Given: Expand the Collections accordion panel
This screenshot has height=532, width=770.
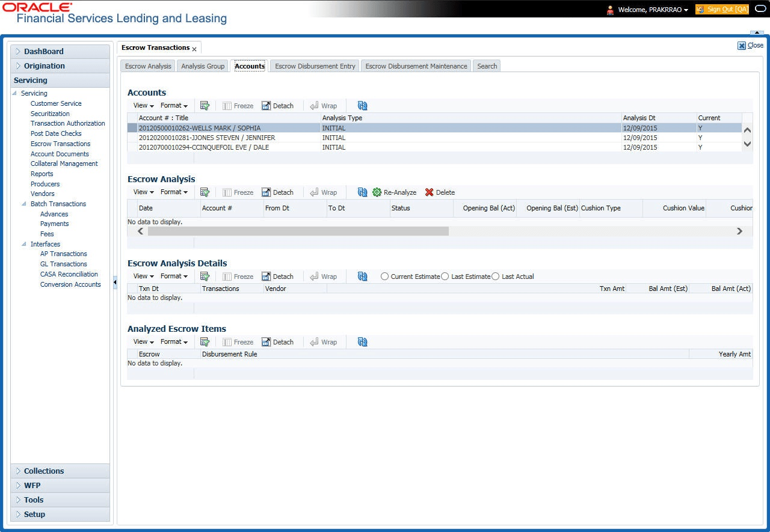Looking at the screenshot, I should [x=60, y=471].
